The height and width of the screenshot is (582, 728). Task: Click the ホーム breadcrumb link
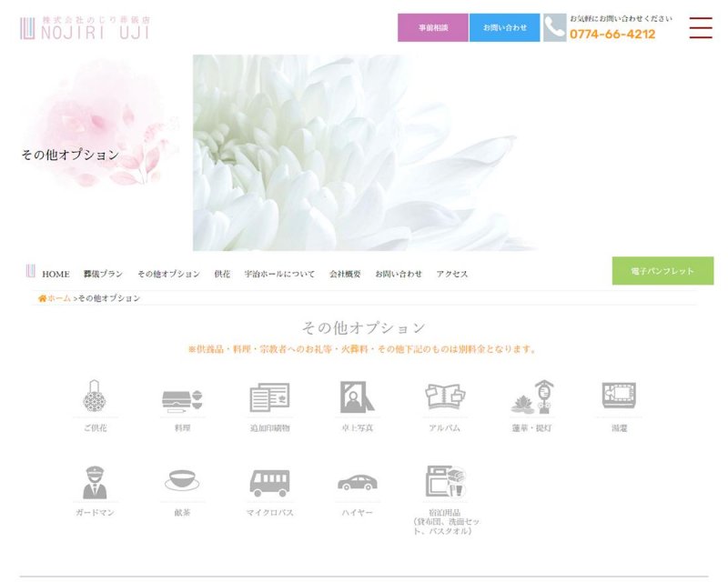[59, 298]
